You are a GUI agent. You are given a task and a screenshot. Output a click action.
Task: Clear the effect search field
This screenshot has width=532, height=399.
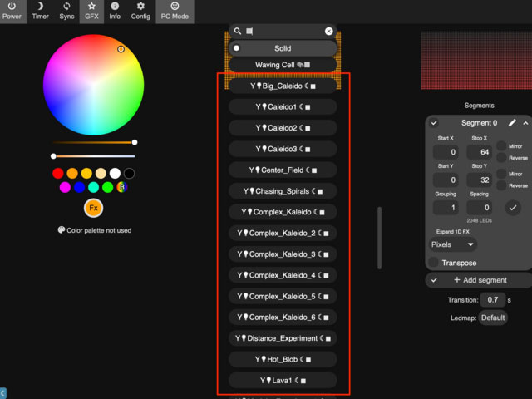[x=328, y=32]
